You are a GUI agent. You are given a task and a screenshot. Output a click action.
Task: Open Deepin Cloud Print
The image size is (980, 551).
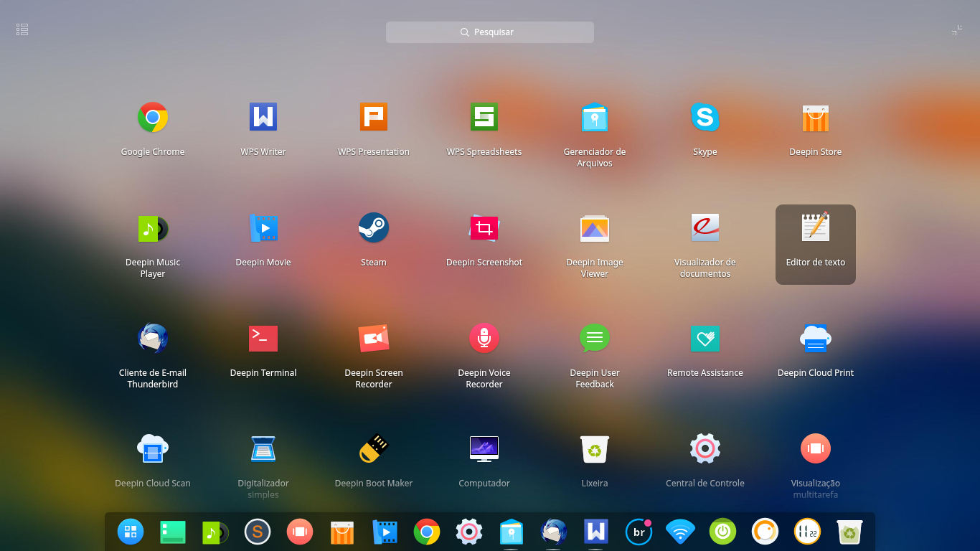point(816,339)
